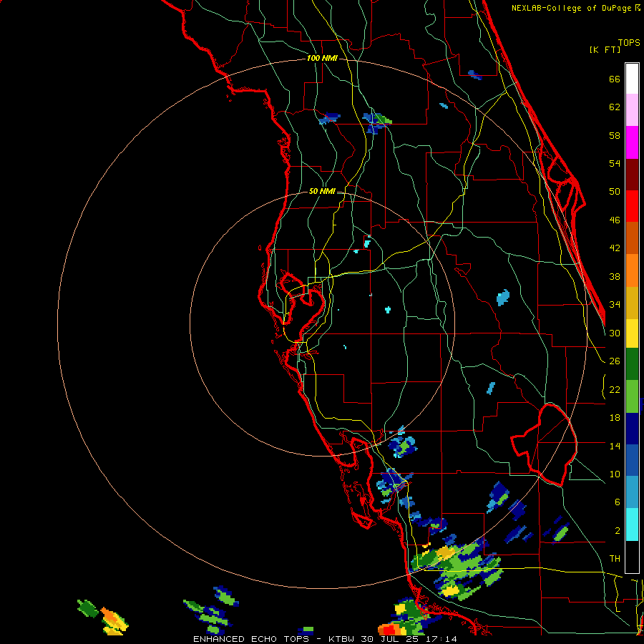
Task: Click the '22' legend value
Action: point(615,389)
